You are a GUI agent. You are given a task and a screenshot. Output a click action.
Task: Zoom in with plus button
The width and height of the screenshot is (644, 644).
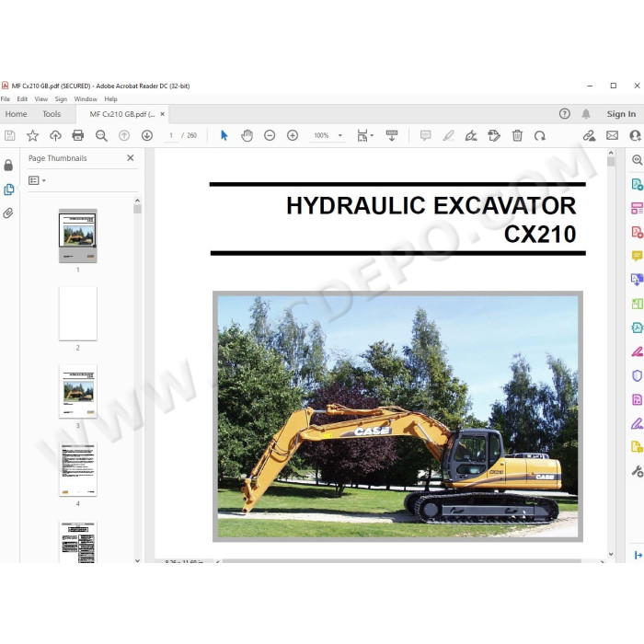coord(293,135)
